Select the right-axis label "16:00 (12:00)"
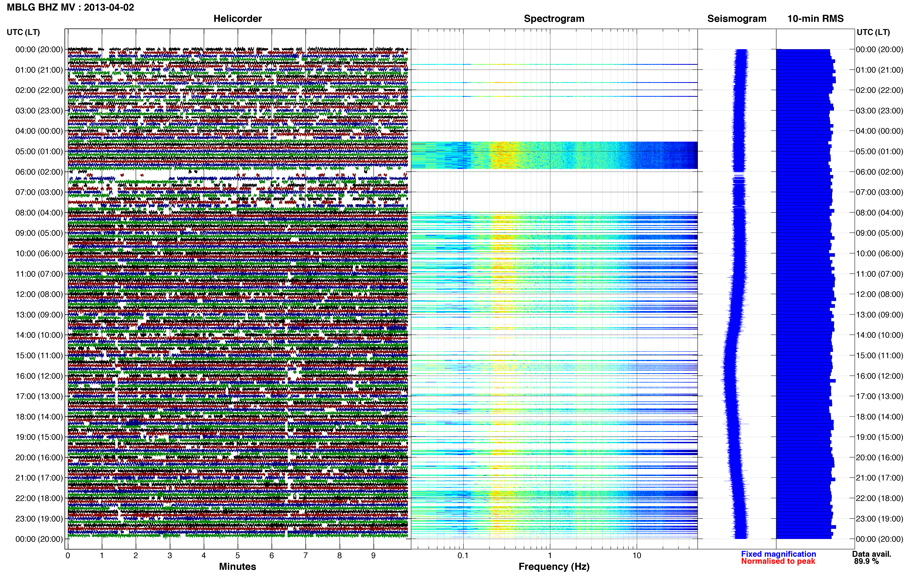Viewport: 924px width, 578px height. [879, 376]
